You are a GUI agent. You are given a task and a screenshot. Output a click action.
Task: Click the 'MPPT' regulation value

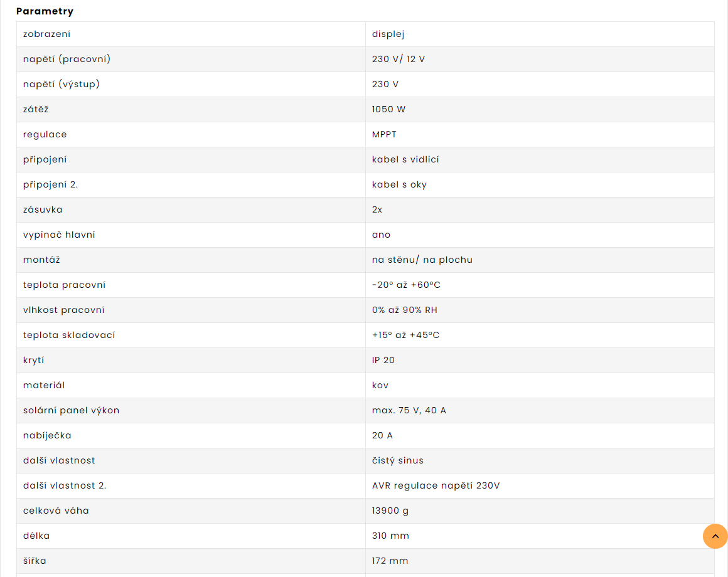tap(384, 134)
